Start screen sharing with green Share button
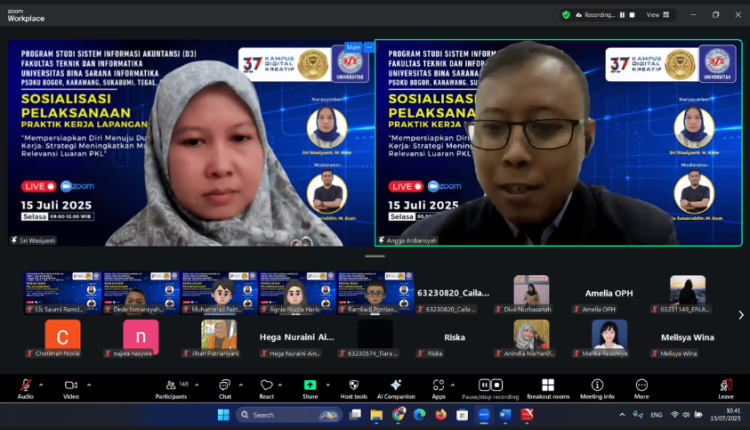 (x=310, y=388)
